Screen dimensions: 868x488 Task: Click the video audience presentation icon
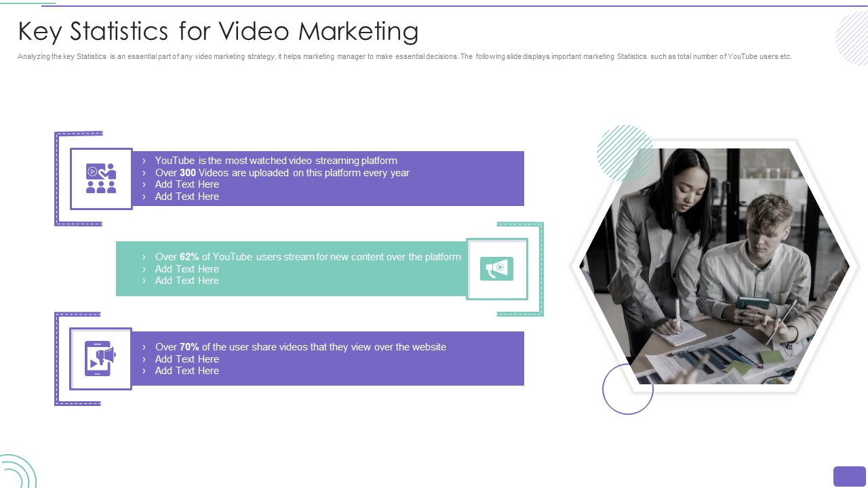coord(101,178)
